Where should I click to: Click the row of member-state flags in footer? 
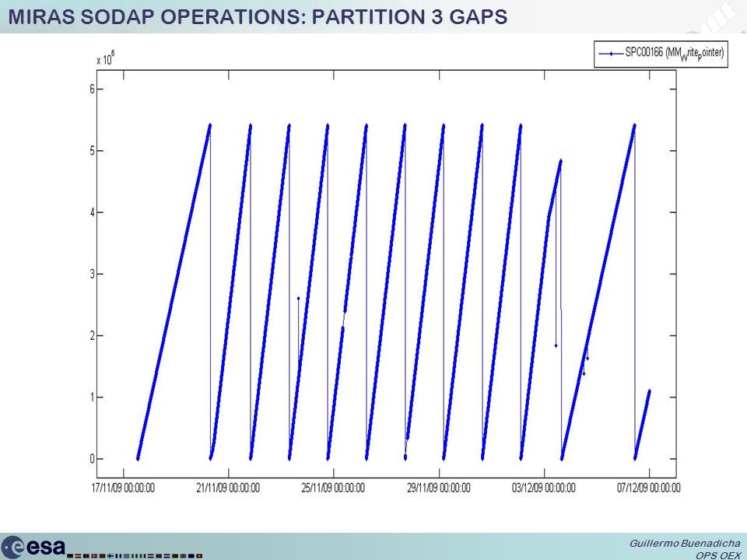135,555
